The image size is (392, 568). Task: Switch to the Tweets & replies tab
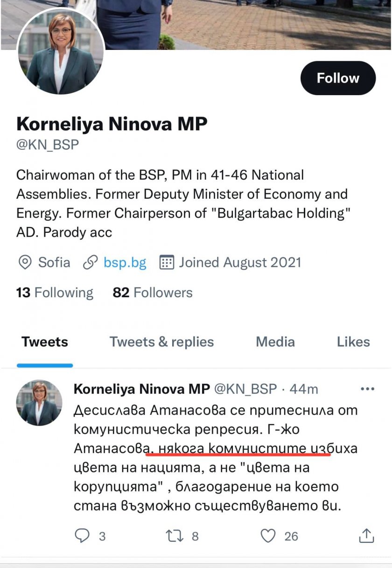point(161,342)
